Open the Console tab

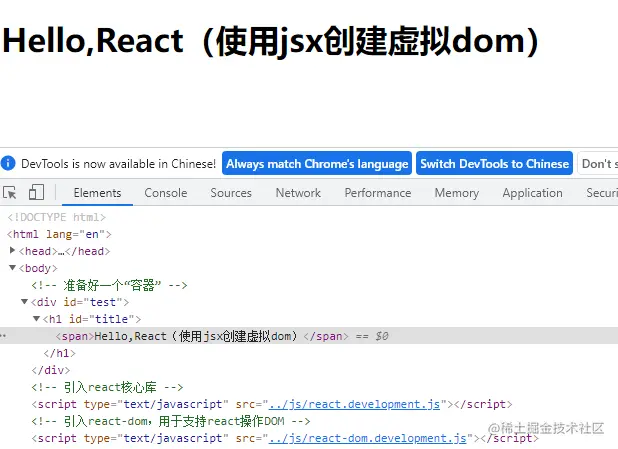point(166,193)
